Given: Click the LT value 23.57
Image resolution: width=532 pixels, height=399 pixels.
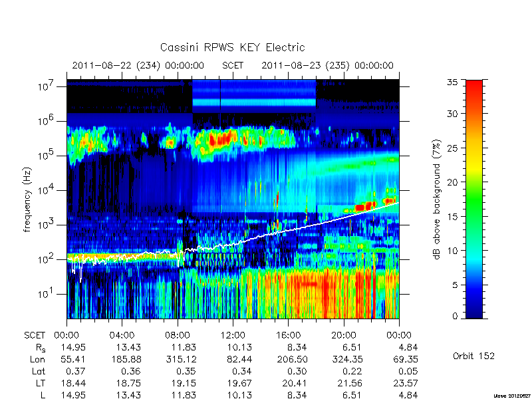Looking at the screenshot, I should click(406, 383).
